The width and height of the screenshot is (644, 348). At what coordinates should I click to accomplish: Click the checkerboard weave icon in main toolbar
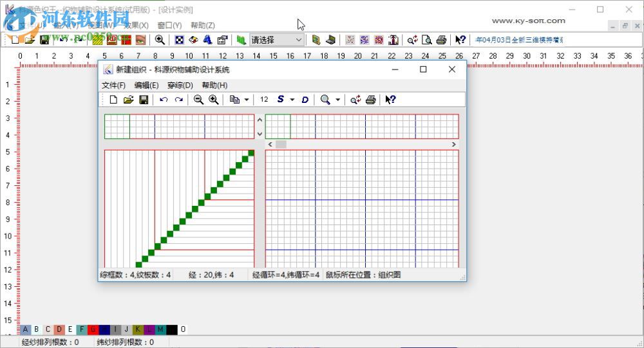179,40
